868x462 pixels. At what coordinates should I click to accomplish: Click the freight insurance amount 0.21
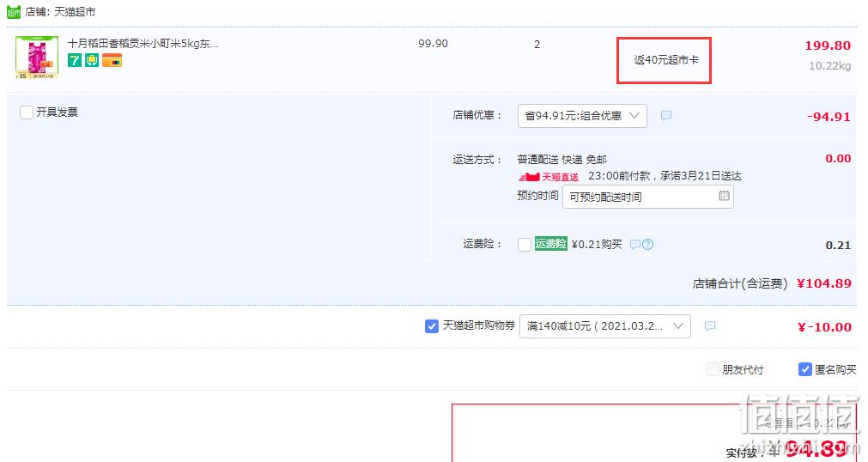[838, 246]
